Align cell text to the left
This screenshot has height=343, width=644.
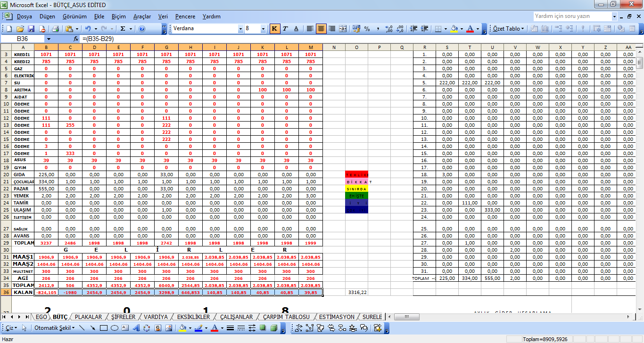[x=310, y=29]
